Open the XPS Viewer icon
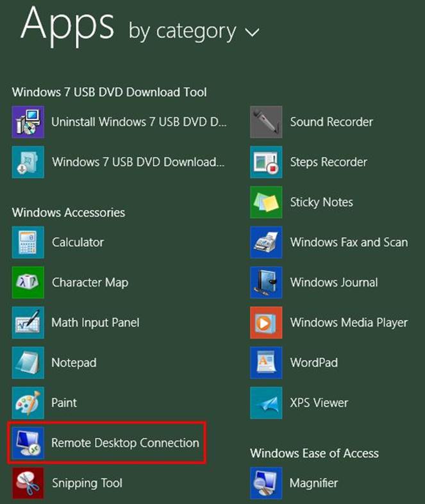Screen dimensions: 425x504 click(266, 403)
